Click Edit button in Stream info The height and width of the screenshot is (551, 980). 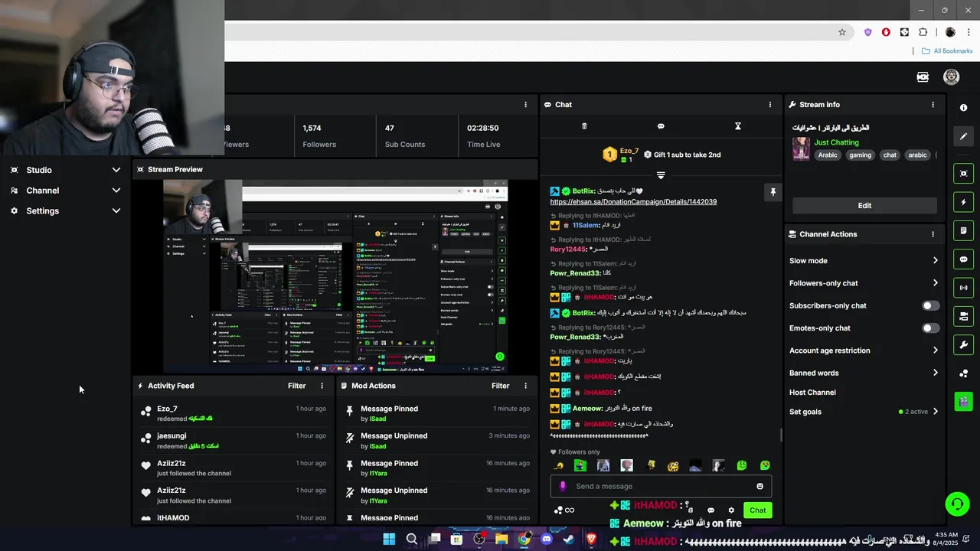pyautogui.click(x=864, y=206)
